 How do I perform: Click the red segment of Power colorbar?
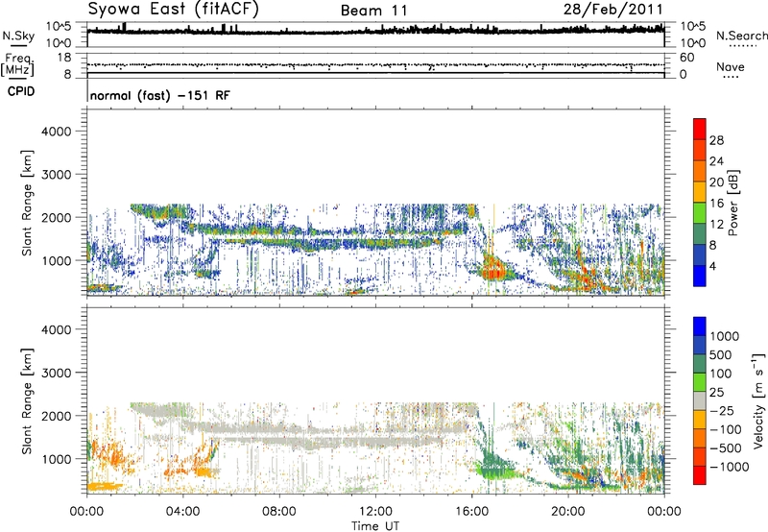(700, 130)
